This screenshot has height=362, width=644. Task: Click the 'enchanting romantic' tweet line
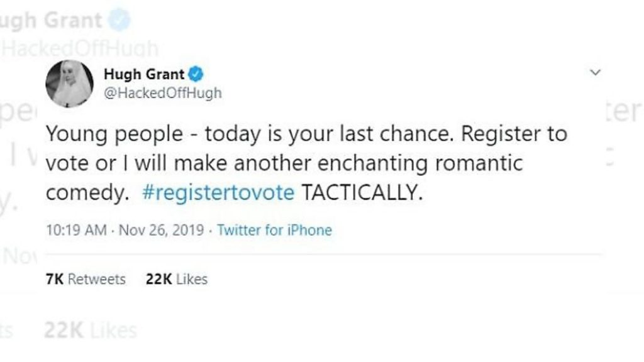point(284,163)
